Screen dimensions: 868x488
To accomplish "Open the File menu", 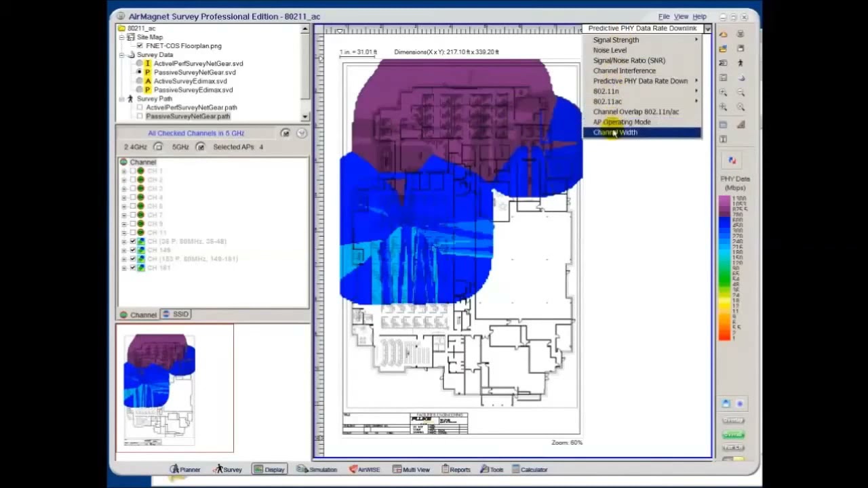I will [664, 16].
